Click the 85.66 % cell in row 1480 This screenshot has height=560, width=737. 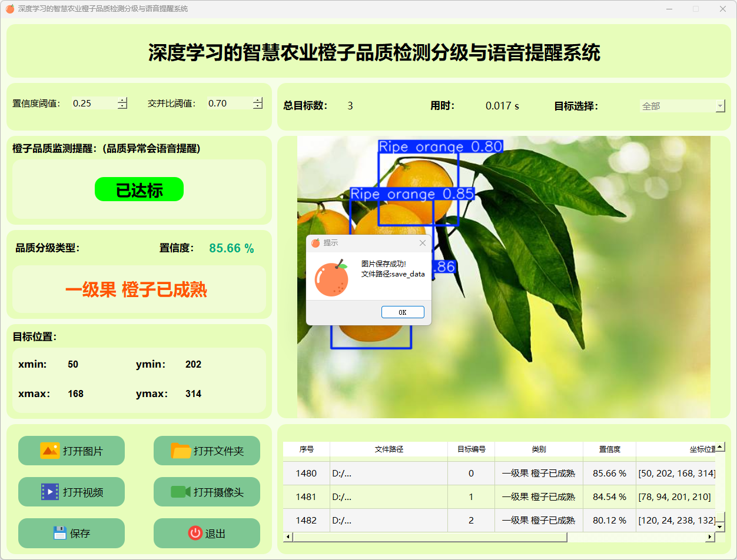click(609, 473)
